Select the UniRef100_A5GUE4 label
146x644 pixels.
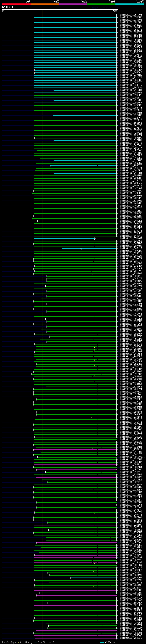click(x=131, y=319)
